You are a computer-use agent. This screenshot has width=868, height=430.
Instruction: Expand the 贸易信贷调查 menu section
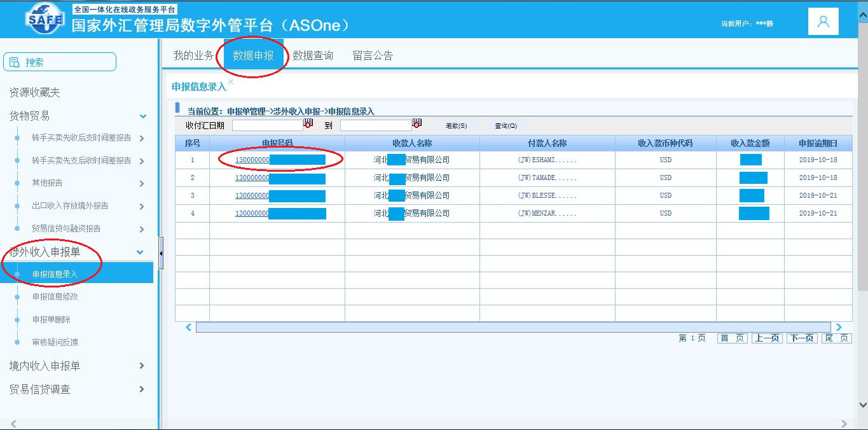(x=141, y=389)
